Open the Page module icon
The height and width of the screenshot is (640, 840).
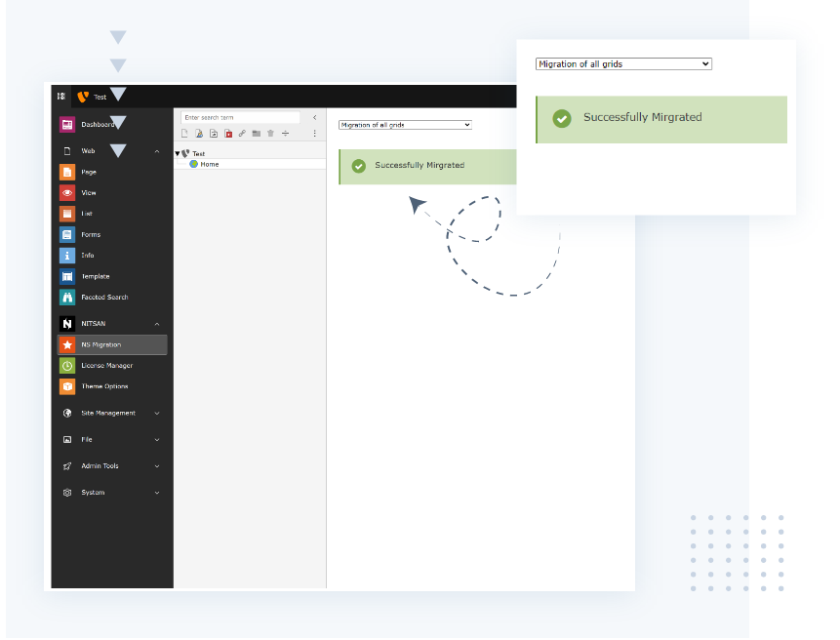(x=67, y=172)
